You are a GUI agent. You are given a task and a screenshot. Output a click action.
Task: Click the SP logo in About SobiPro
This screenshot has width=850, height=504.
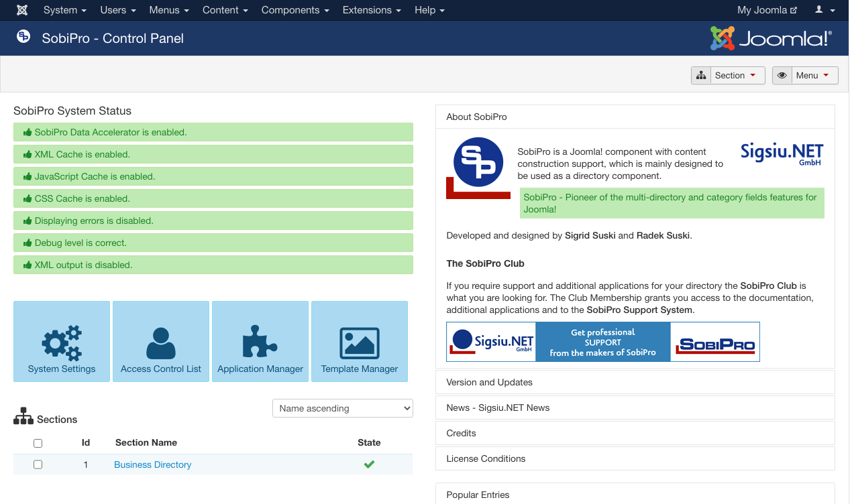coord(478,168)
